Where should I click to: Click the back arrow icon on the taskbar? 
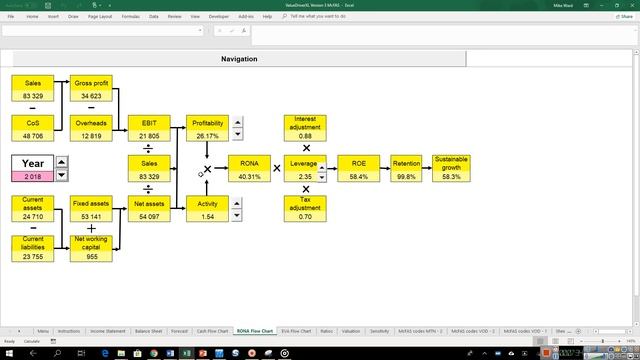click(x=33, y=353)
